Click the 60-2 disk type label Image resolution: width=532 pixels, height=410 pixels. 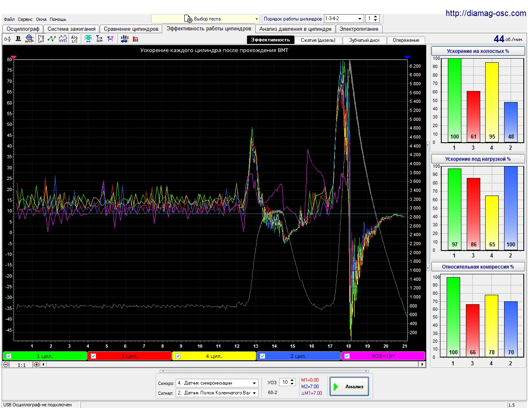(x=273, y=393)
